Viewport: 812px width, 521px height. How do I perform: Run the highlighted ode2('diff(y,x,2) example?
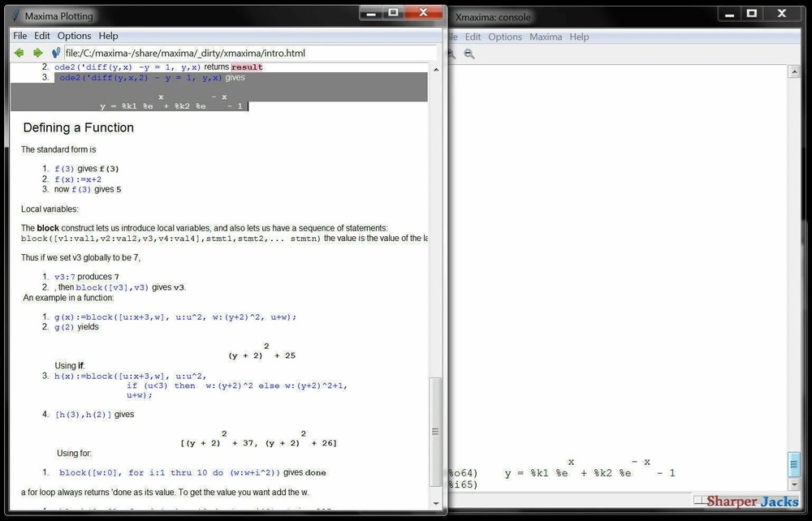(x=140, y=78)
